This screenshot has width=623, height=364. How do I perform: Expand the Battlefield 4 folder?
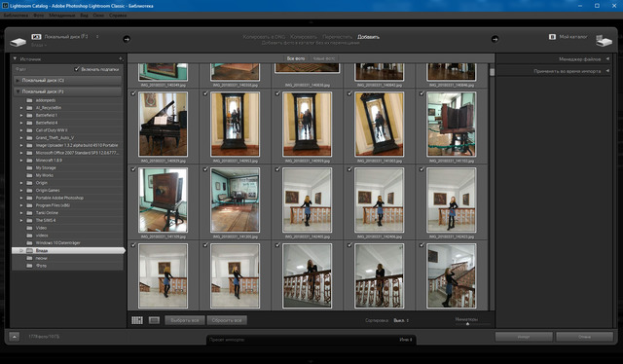click(x=21, y=123)
